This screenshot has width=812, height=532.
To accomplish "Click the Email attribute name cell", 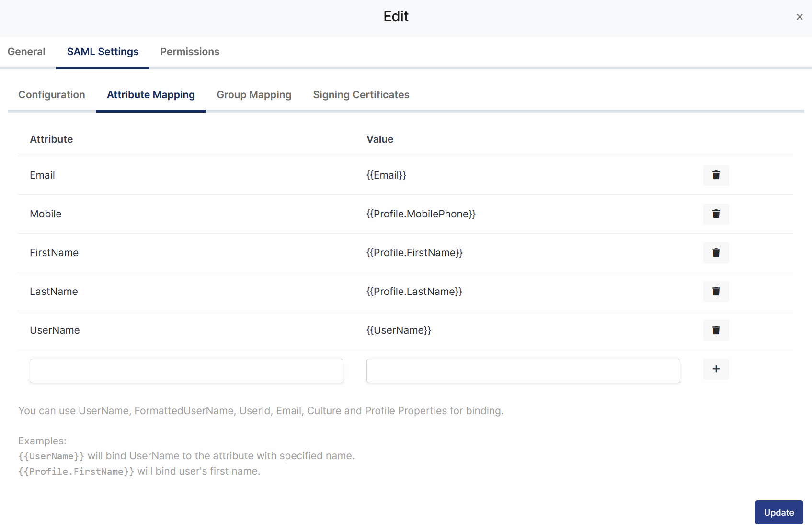I will click(x=43, y=175).
